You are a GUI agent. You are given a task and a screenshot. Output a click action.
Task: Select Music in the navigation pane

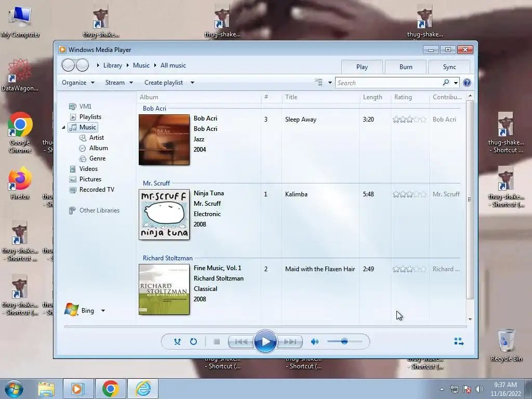[x=83, y=127]
